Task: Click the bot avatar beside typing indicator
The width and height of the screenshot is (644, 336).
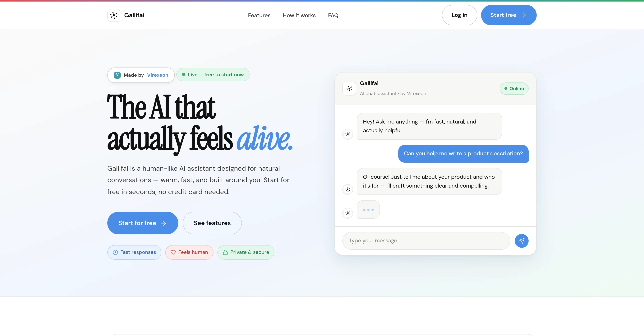Action: click(347, 213)
